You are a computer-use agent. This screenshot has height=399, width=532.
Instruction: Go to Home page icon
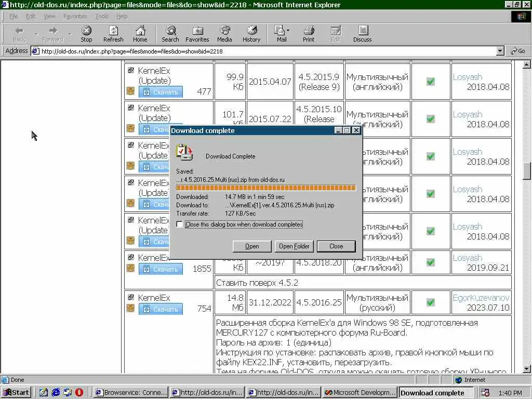coord(140,34)
